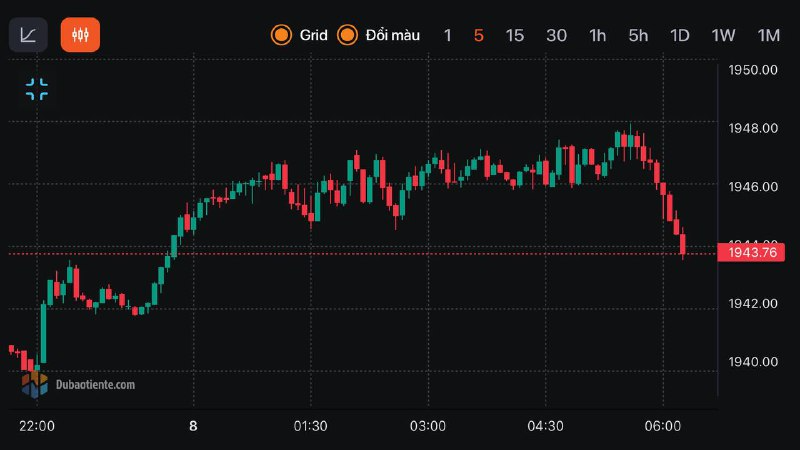Viewport: 800px width, 450px height.
Task: Click the 1948.00 price axis label
Action: 755,128
